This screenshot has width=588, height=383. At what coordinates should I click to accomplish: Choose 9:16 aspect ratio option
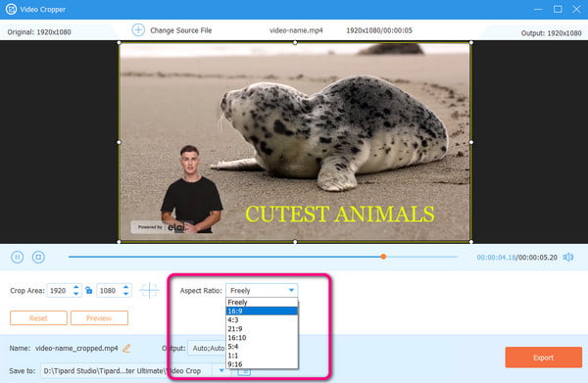pos(262,364)
